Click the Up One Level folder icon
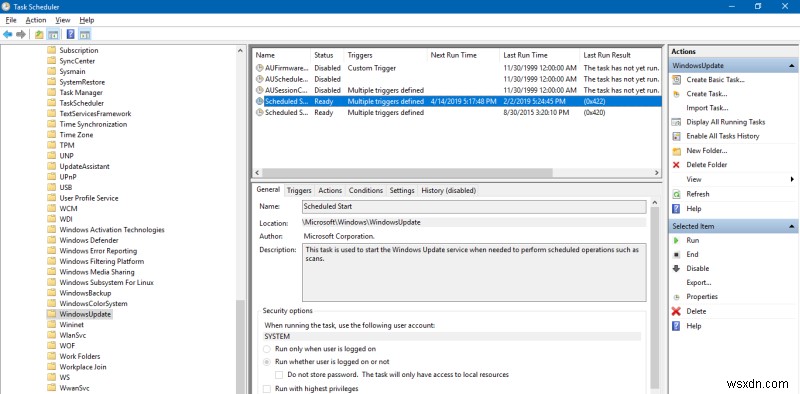This screenshot has height=394, width=800. 39,35
